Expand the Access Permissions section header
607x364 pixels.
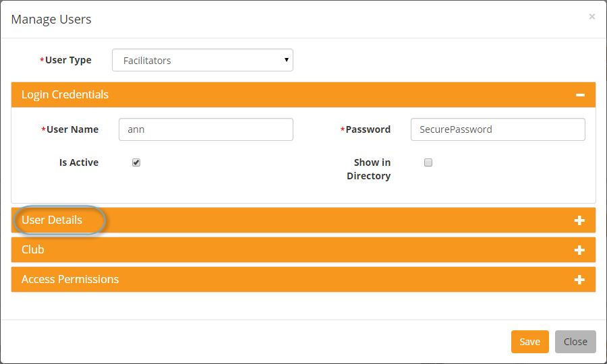[303, 279]
